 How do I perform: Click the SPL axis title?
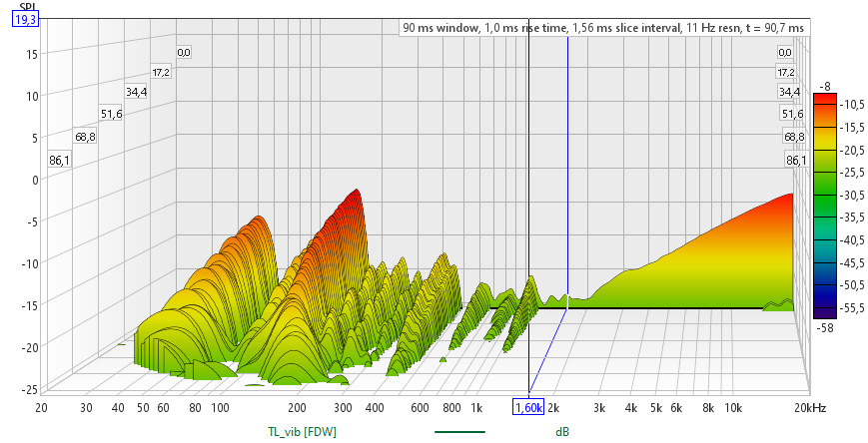point(26,7)
